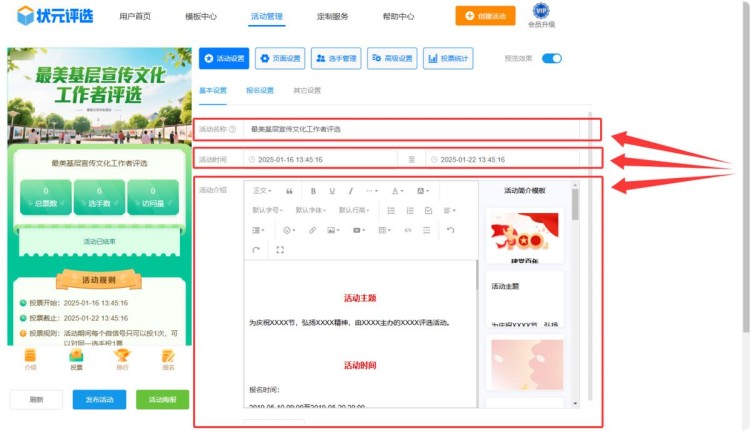Screen dimensions: 750x431
Task: Expand the 正文 heading style dropdown
Action: 262,191
